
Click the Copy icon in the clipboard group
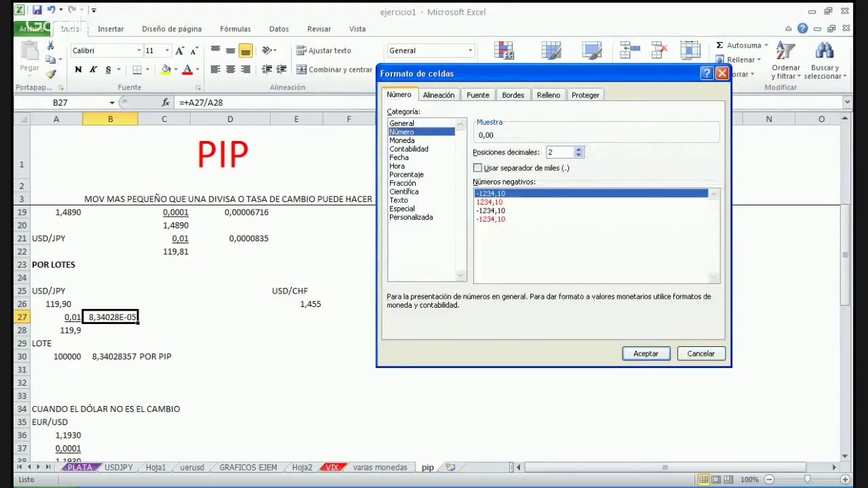pyautogui.click(x=50, y=60)
